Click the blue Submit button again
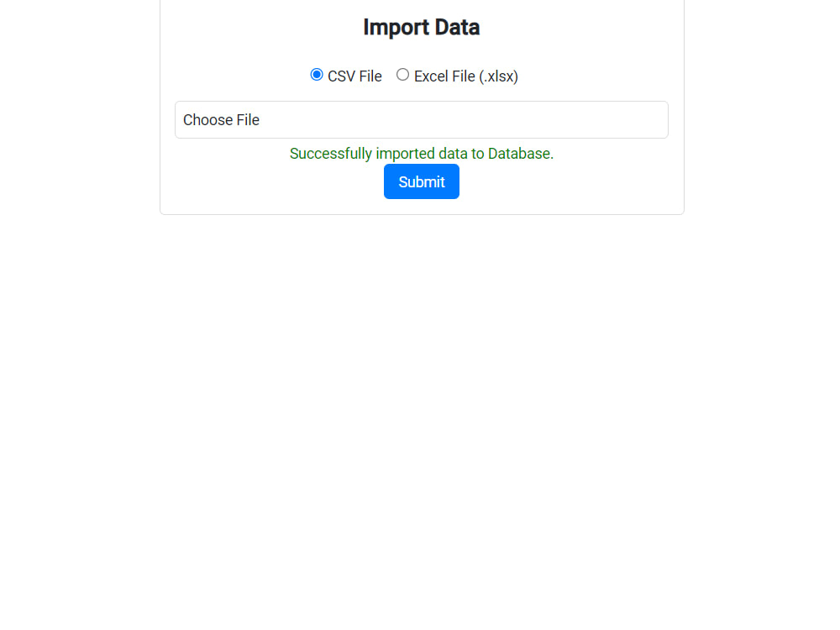The height and width of the screenshot is (630, 840). click(x=421, y=181)
